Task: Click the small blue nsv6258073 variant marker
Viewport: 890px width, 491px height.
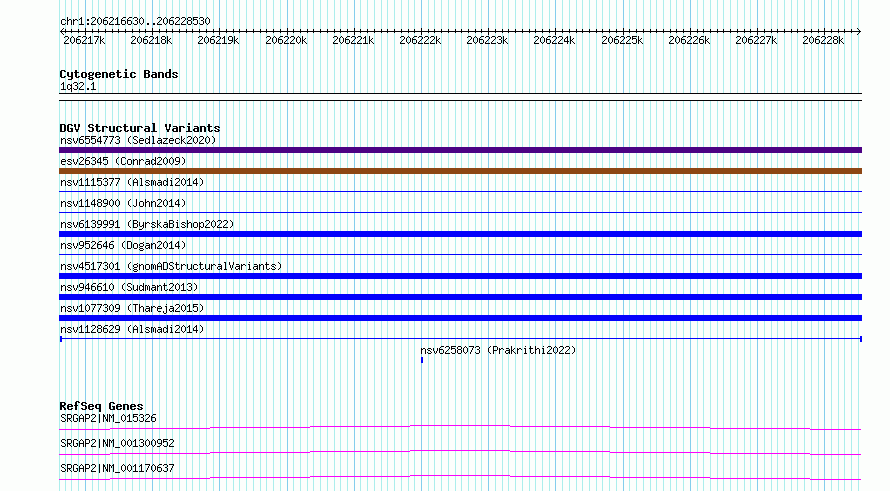Action: [x=422, y=360]
